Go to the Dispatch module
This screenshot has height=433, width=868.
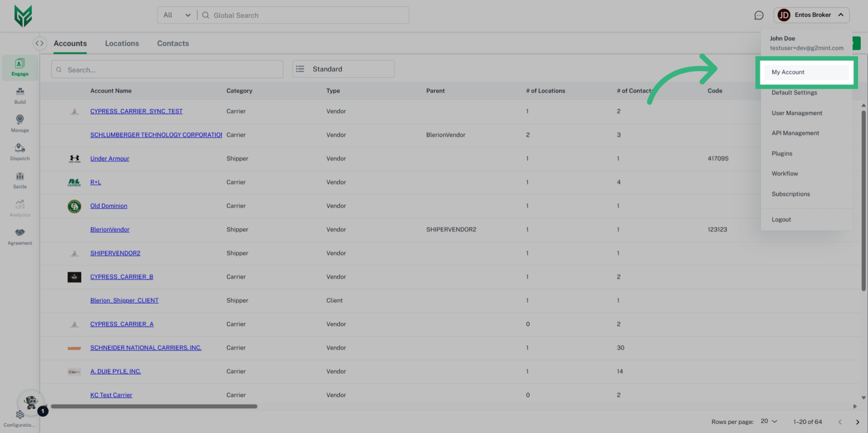[x=20, y=152]
